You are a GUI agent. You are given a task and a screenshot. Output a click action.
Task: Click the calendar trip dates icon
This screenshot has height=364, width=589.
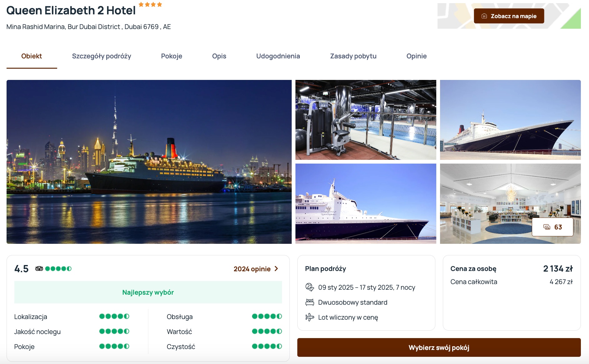(309, 287)
